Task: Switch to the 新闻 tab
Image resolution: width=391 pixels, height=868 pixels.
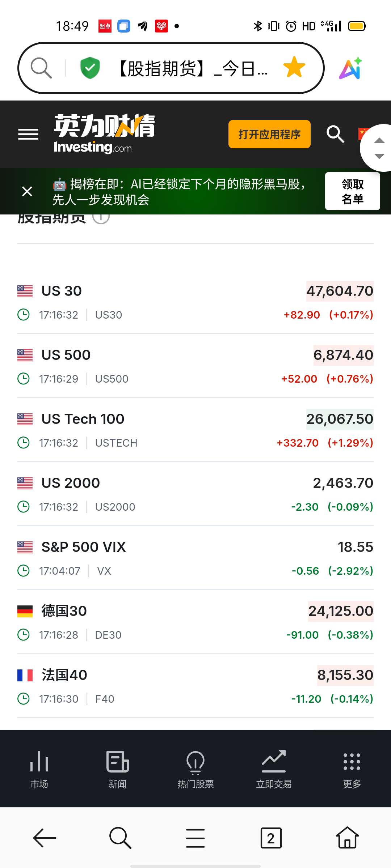Action: [x=118, y=769]
